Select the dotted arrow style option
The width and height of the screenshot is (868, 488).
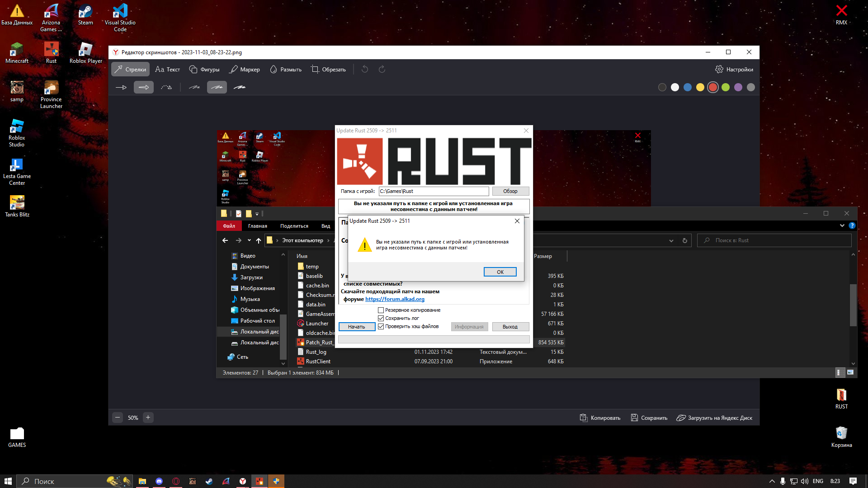(x=166, y=87)
